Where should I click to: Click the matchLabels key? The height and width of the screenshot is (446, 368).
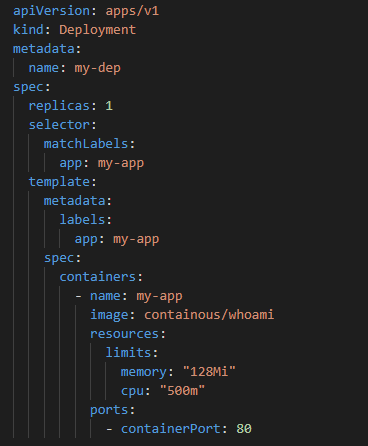tap(86, 144)
